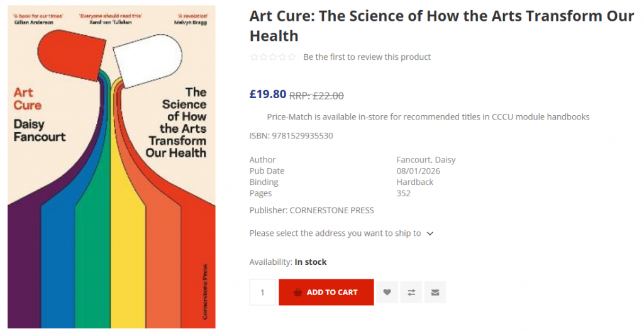Click the product title 'Art Cure' heading
644x336 pixels.
(441, 25)
